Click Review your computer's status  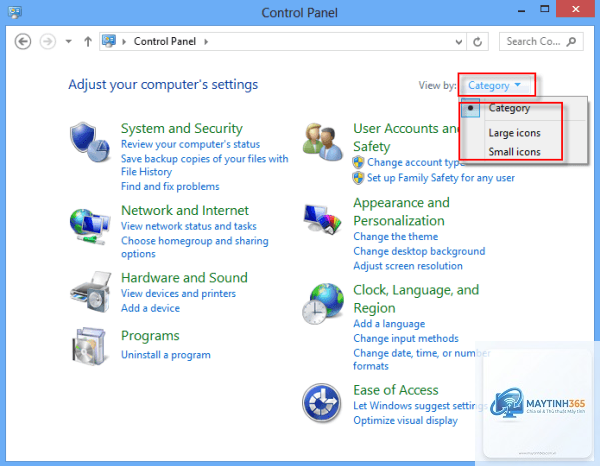coord(190,145)
